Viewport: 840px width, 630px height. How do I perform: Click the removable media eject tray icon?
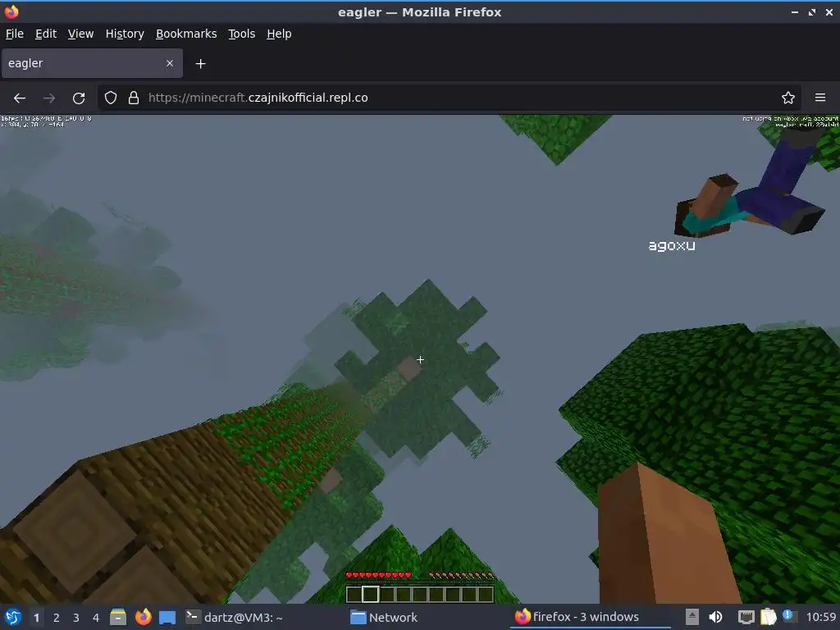[692, 617]
